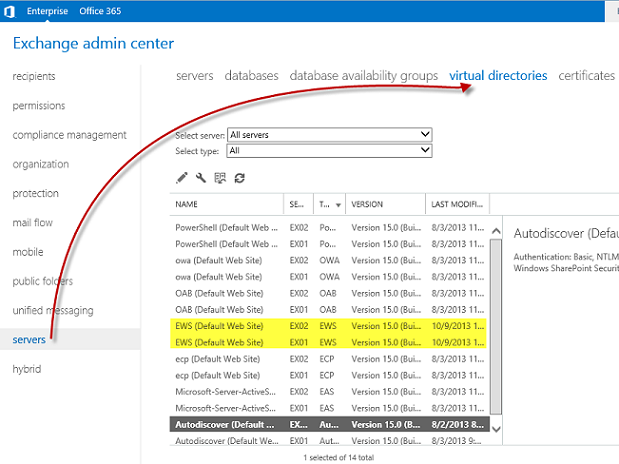Image resolution: width=619 pixels, height=464 pixels.
Task: Select ecp (Default Web Site) EX01 row
Action: tap(330, 375)
